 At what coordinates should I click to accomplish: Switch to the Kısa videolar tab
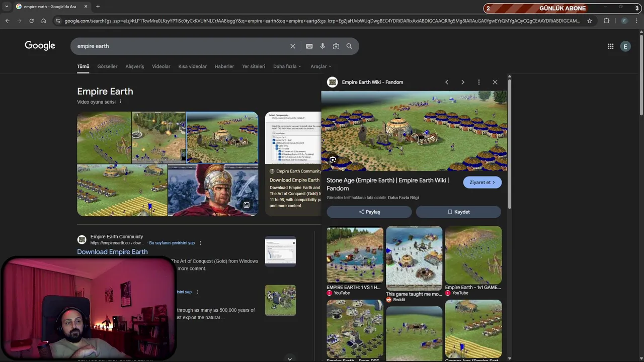(x=192, y=66)
